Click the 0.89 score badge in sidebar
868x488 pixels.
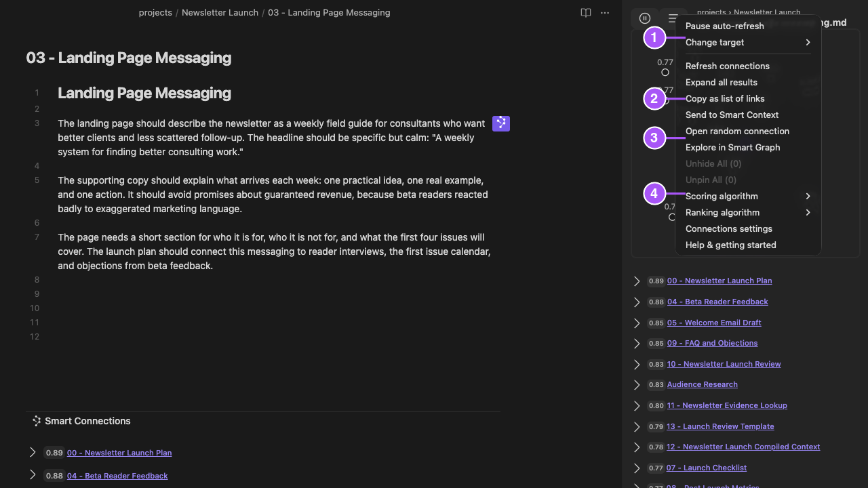click(656, 281)
